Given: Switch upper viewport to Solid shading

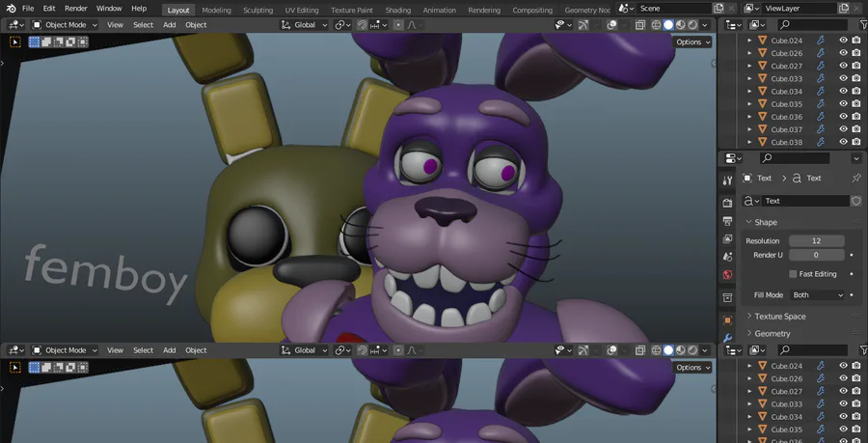Looking at the screenshot, I should tap(668, 25).
